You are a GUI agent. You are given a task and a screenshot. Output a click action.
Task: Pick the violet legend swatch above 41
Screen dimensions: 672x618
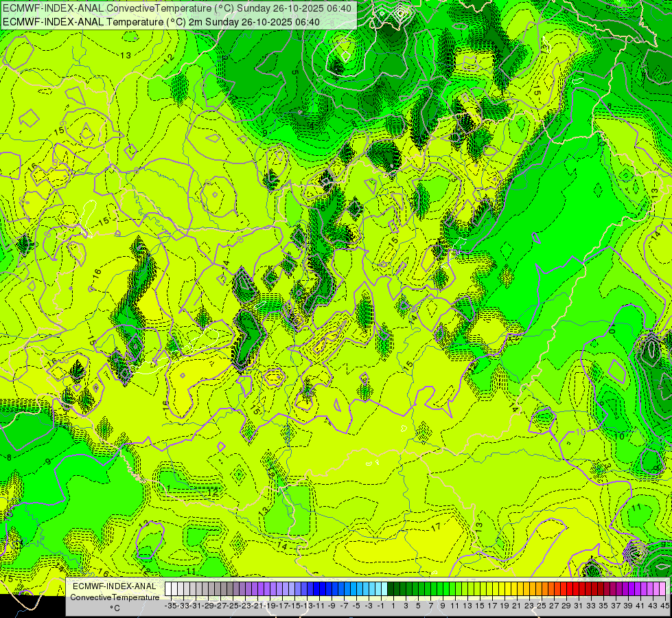coord(637,589)
